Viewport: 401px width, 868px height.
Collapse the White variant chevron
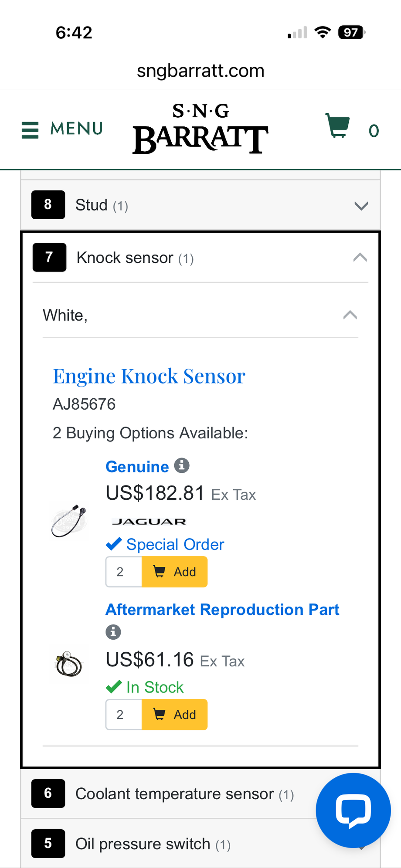[x=350, y=315]
